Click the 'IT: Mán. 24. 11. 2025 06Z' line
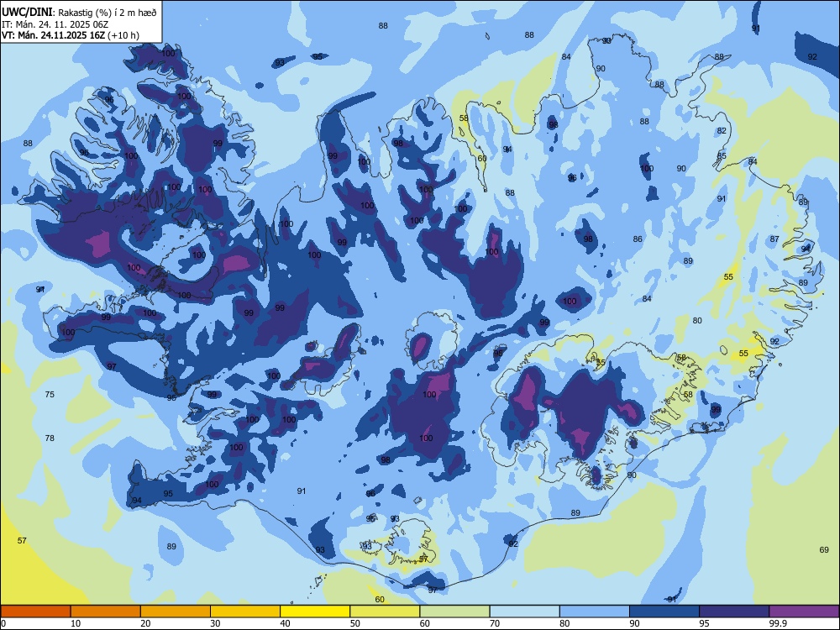 coord(55,24)
